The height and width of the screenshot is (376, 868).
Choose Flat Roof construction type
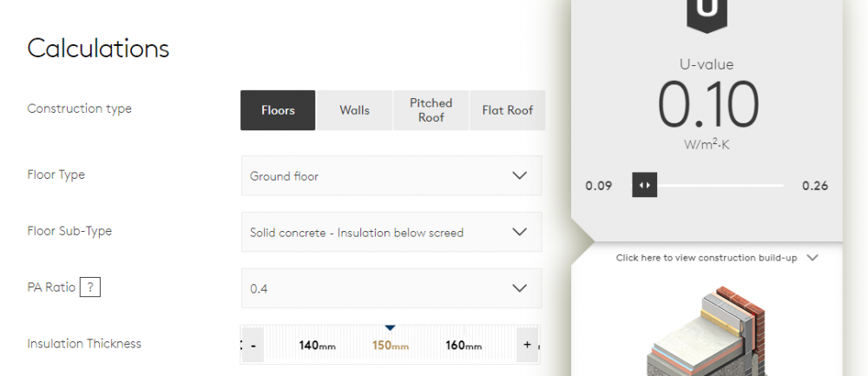(507, 110)
